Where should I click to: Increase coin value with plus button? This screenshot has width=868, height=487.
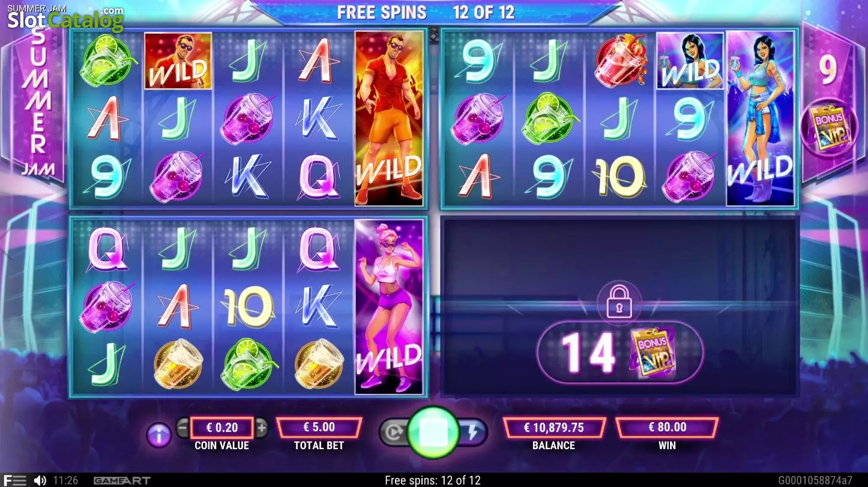(x=261, y=428)
